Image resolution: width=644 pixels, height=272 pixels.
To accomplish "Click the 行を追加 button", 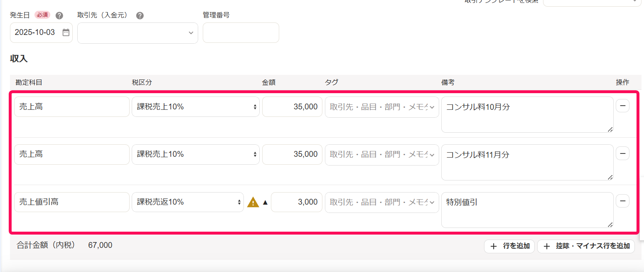I will 509,246.
